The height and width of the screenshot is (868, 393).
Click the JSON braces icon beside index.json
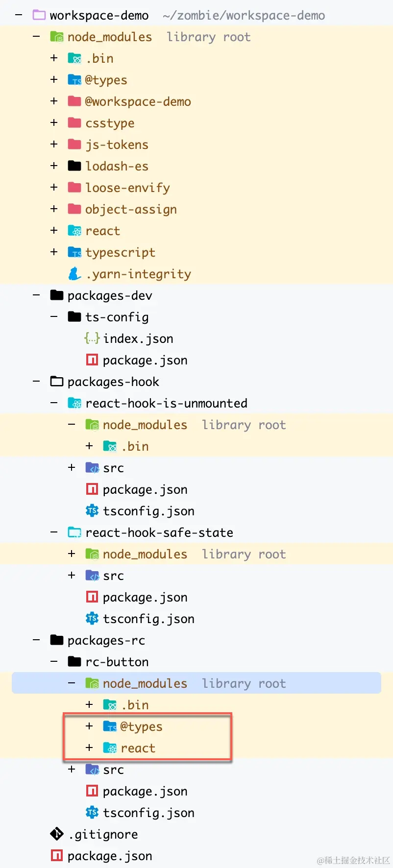[92, 338]
